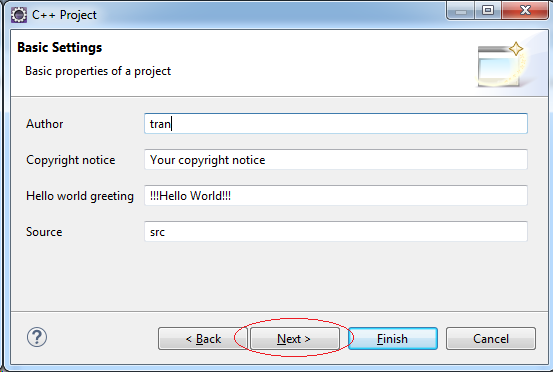This screenshot has height=372, width=553.
Task: Cancel the project wizard
Action: 491,339
